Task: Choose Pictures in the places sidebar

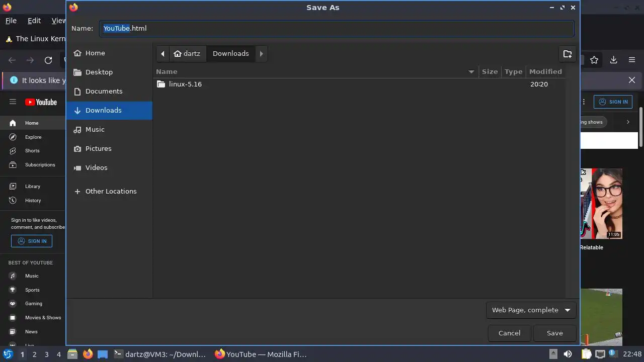Action: click(109, 148)
